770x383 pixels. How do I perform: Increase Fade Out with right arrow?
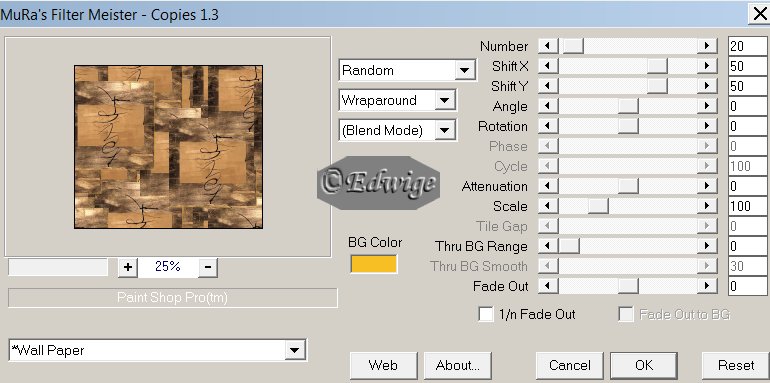point(707,286)
